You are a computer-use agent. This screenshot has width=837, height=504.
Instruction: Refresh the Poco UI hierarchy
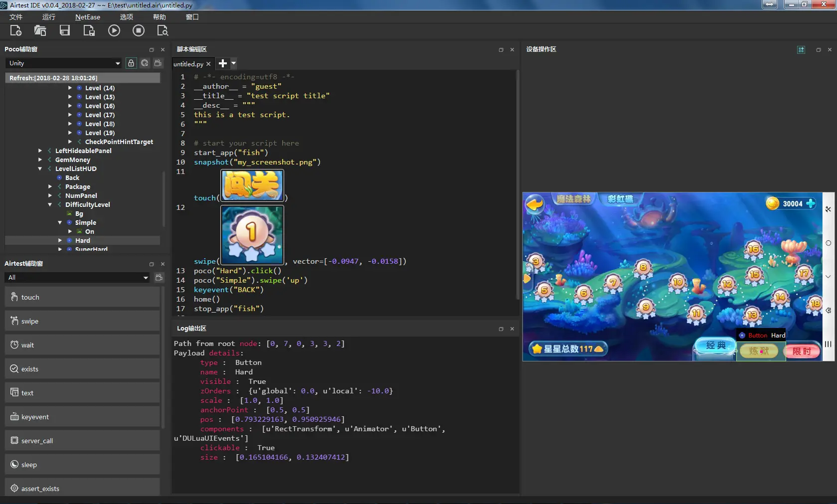point(144,63)
